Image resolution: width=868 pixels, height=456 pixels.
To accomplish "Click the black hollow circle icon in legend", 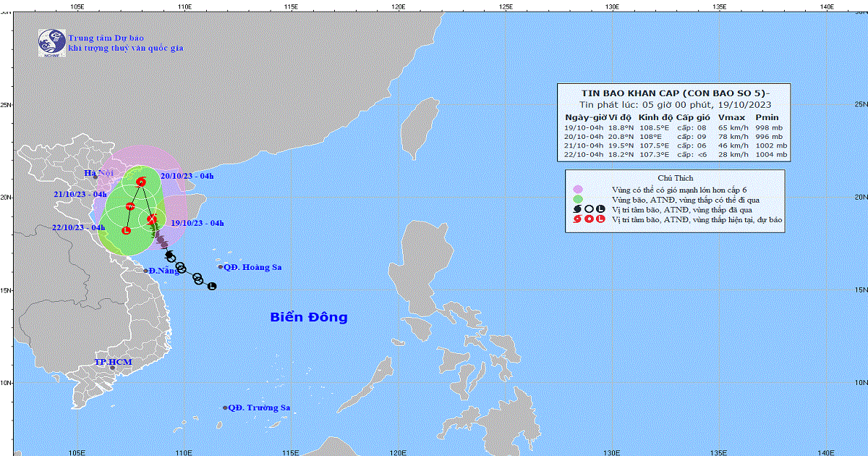I will click(589, 209).
